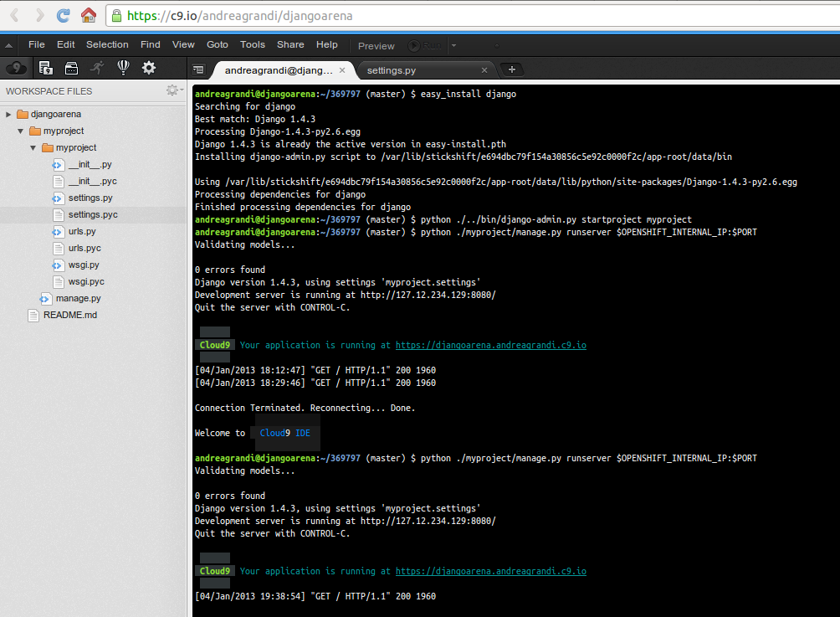Open the Edit menu
The width and height of the screenshot is (840, 617).
66,44
